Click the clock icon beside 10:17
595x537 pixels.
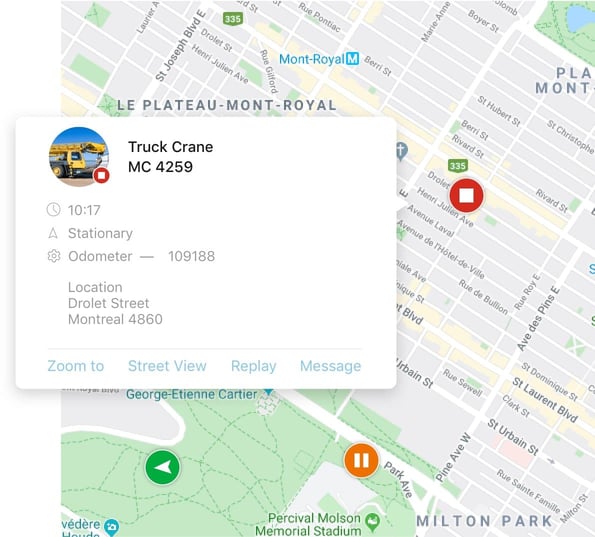(x=54, y=209)
